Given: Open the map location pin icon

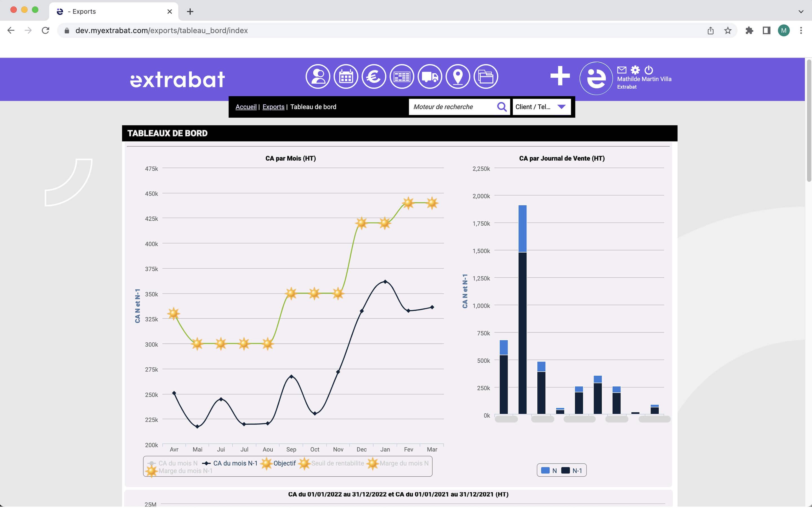Looking at the screenshot, I should click(458, 76).
